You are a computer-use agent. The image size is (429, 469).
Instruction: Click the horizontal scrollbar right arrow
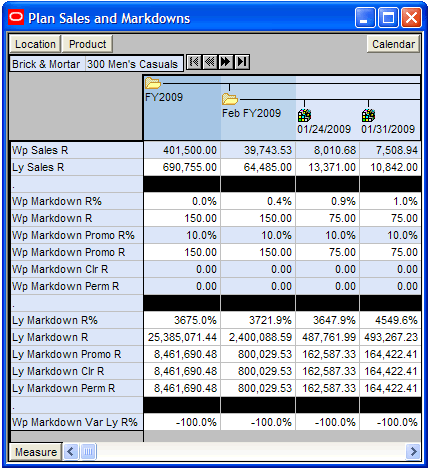click(413, 452)
